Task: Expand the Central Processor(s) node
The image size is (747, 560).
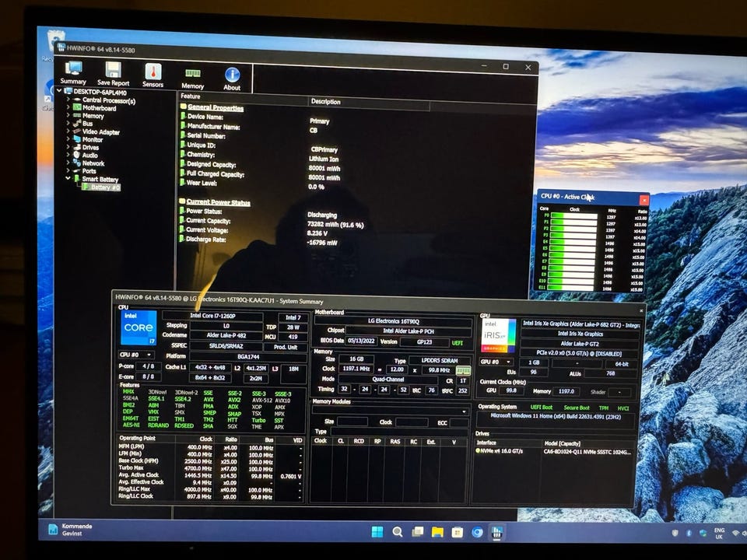Action: tap(68, 100)
